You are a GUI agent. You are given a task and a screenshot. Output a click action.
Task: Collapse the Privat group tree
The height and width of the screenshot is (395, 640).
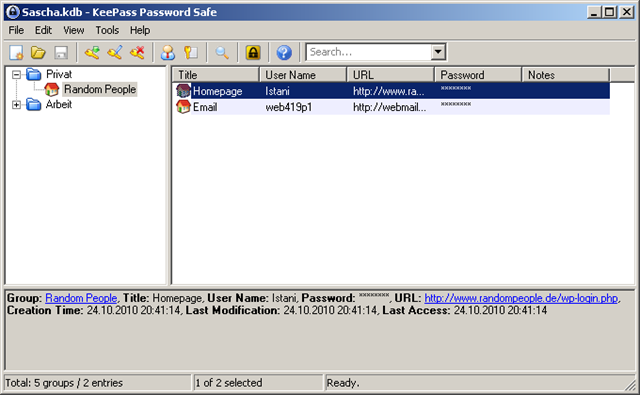[16, 75]
